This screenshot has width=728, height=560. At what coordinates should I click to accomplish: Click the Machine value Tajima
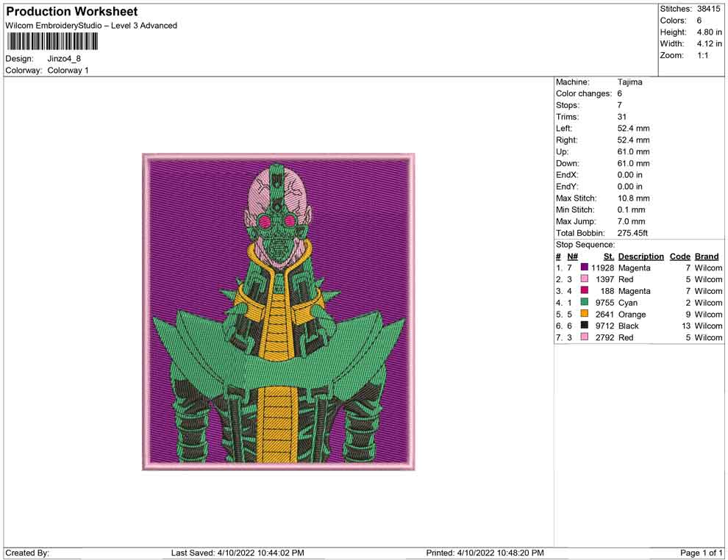pos(629,82)
